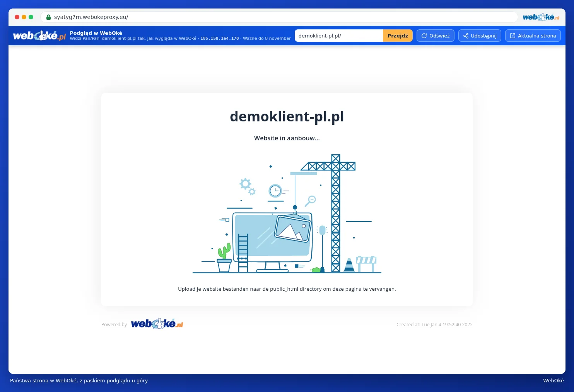Click the 'Powered by' text

(x=114, y=325)
